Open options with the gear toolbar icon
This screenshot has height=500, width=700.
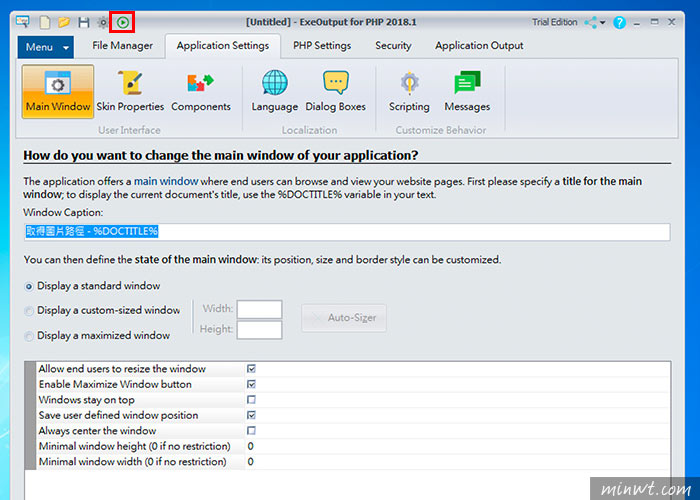[x=103, y=22]
